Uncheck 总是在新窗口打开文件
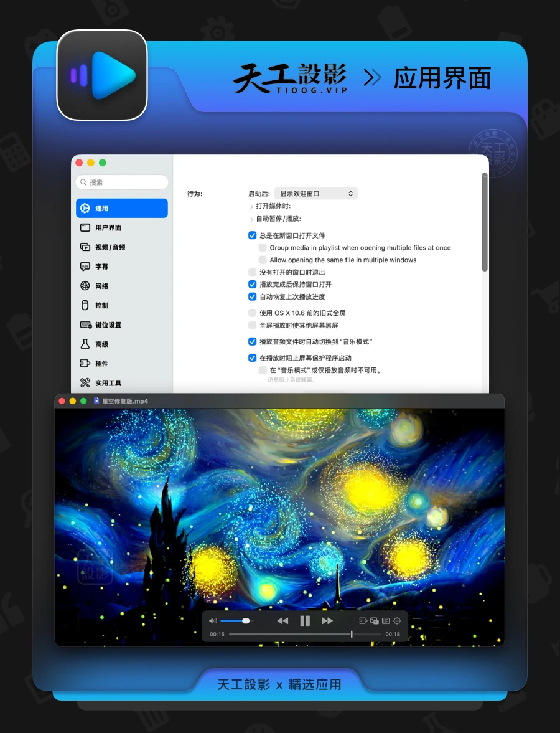This screenshot has height=733, width=560. click(252, 235)
